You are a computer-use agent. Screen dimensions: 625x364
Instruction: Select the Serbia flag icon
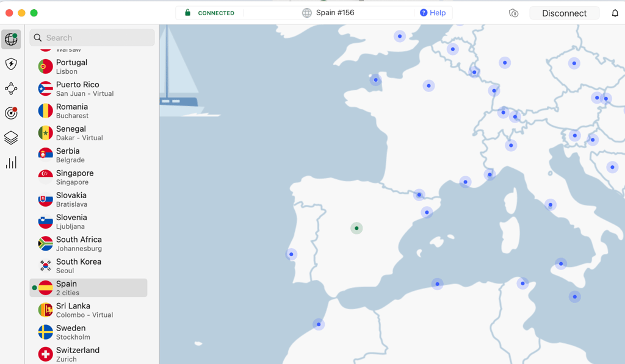point(45,155)
